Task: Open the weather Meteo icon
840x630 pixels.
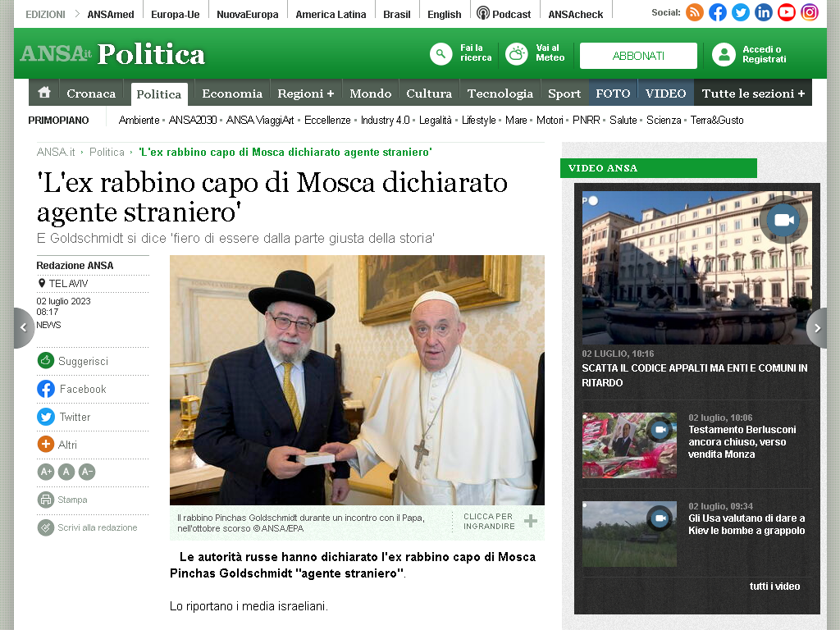Action: coord(517,54)
